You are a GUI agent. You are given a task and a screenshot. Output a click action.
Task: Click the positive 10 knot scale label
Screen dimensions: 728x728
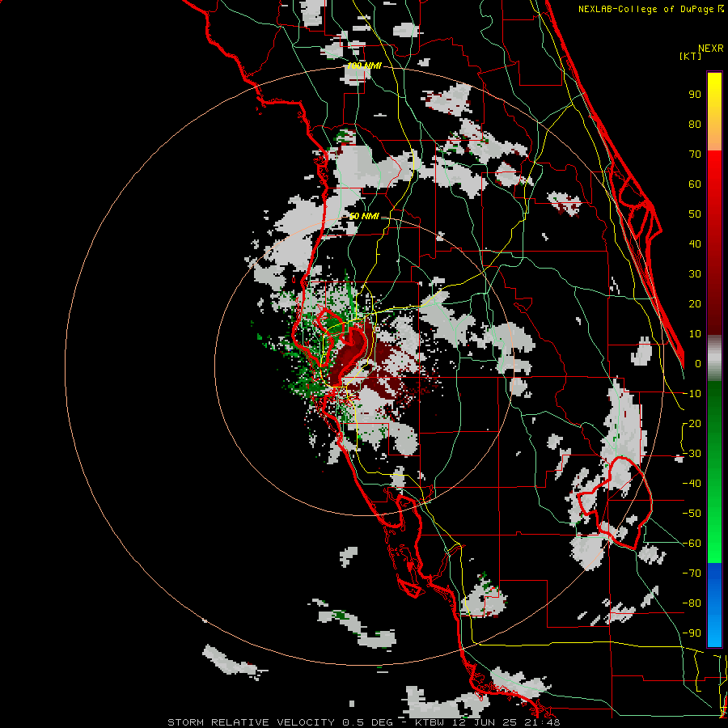695,334
